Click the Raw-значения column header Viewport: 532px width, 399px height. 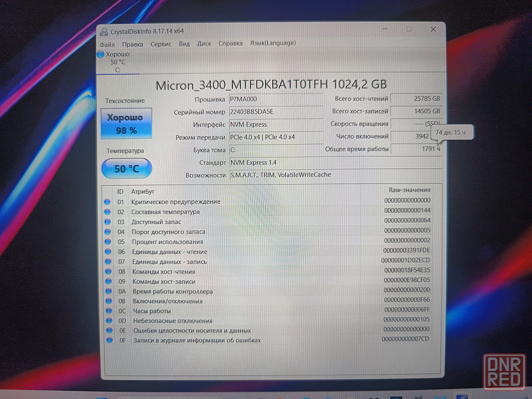[409, 190]
